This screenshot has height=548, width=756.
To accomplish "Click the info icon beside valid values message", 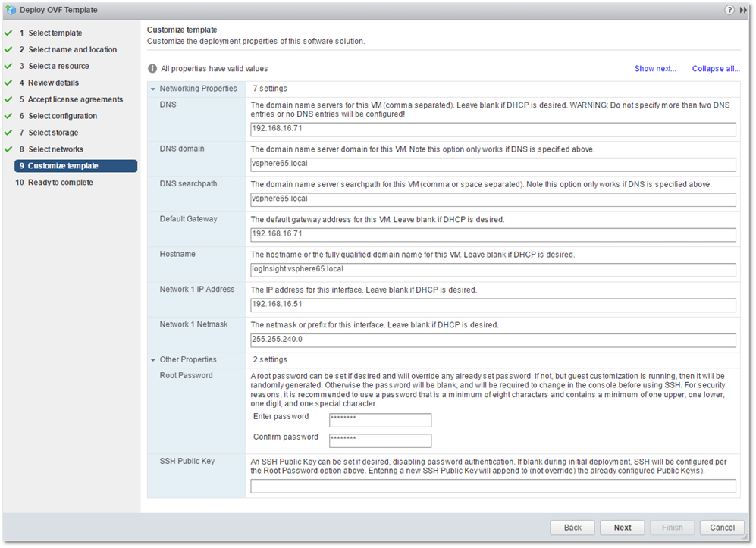I will [152, 69].
